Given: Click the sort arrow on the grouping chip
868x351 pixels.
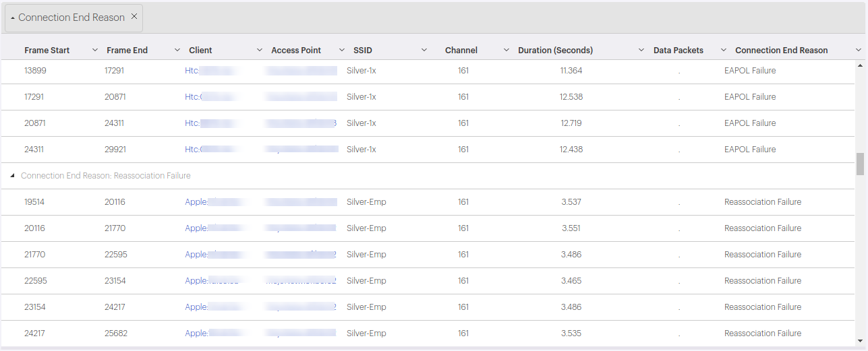Looking at the screenshot, I should [13, 18].
